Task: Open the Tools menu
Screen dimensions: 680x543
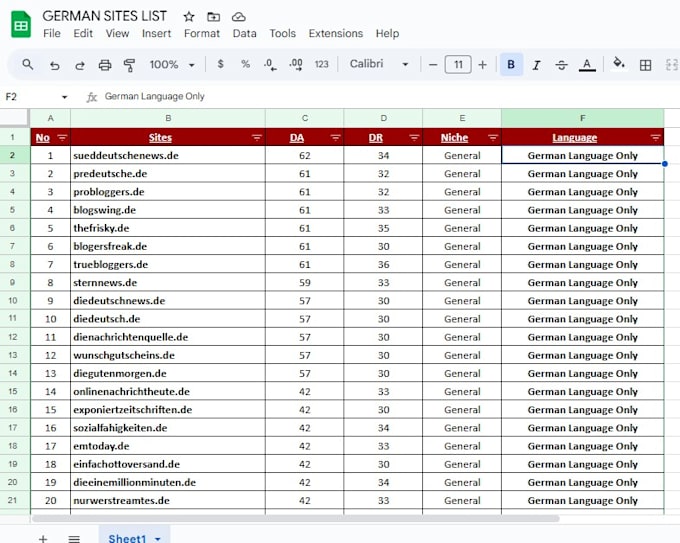Action: point(282,33)
